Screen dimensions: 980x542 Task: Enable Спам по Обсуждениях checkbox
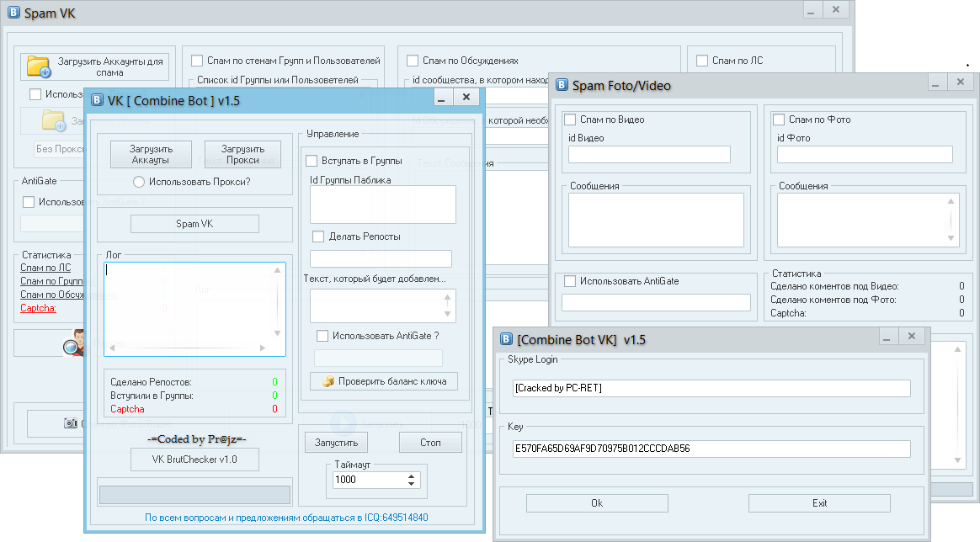click(413, 61)
